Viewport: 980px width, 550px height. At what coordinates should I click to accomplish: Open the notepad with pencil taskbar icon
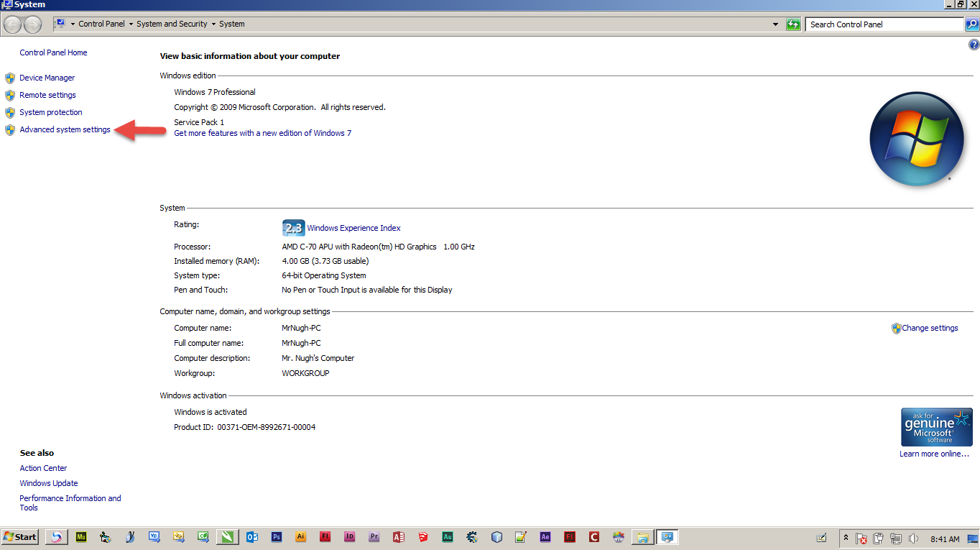521,537
